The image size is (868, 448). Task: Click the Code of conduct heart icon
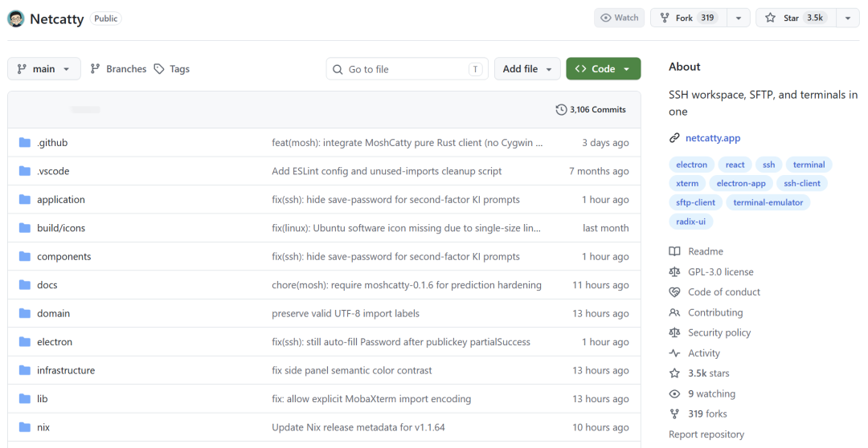pyautogui.click(x=674, y=292)
